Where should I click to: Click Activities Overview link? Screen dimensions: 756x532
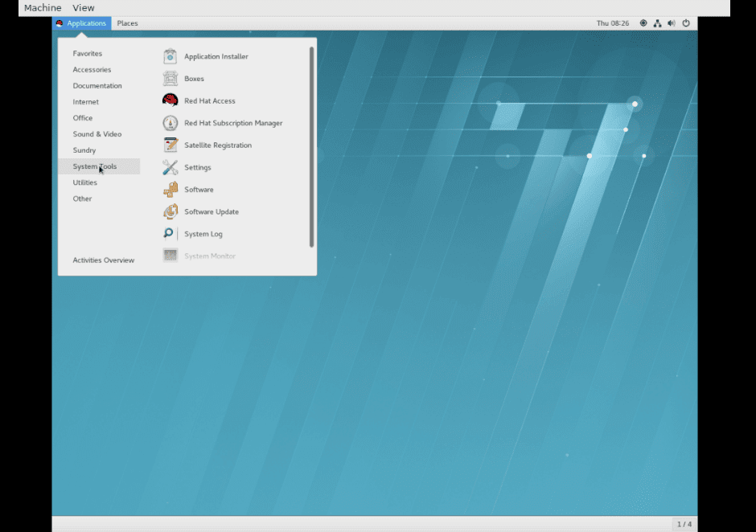(104, 260)
